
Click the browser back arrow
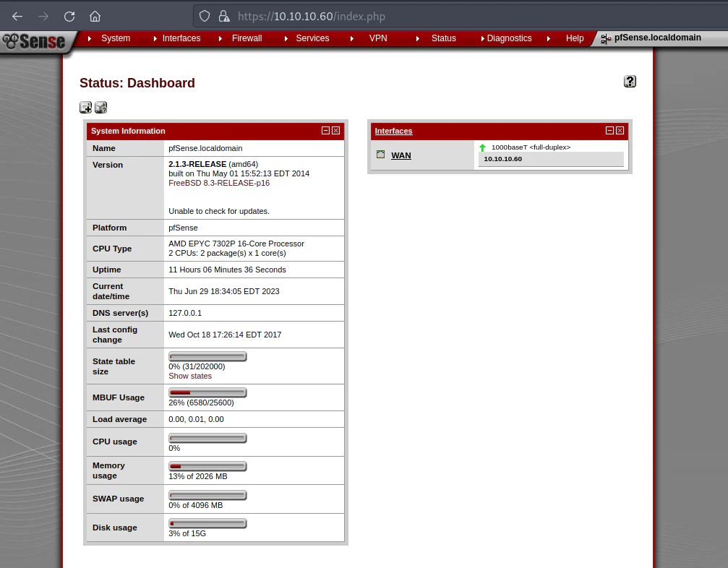pos(17,17)
